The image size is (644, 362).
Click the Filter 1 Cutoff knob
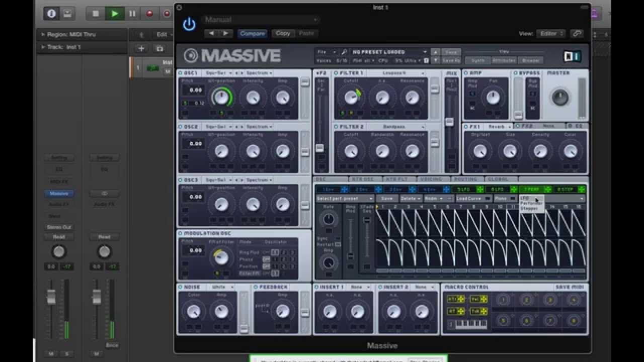pyautogui.click(x=351, y=97)
